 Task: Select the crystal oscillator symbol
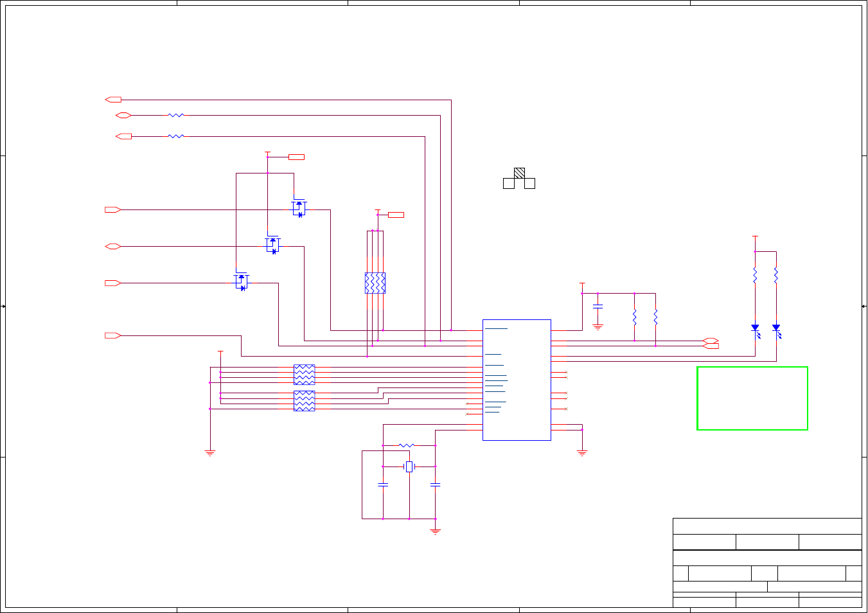pos(409,466)
